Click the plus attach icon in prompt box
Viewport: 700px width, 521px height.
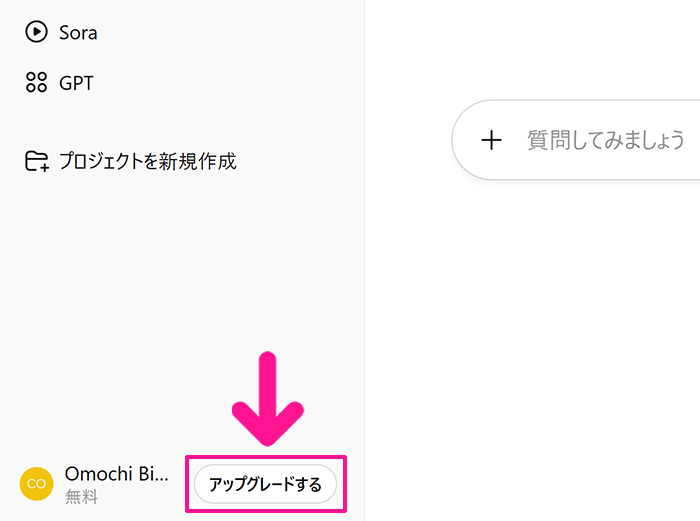491,140
